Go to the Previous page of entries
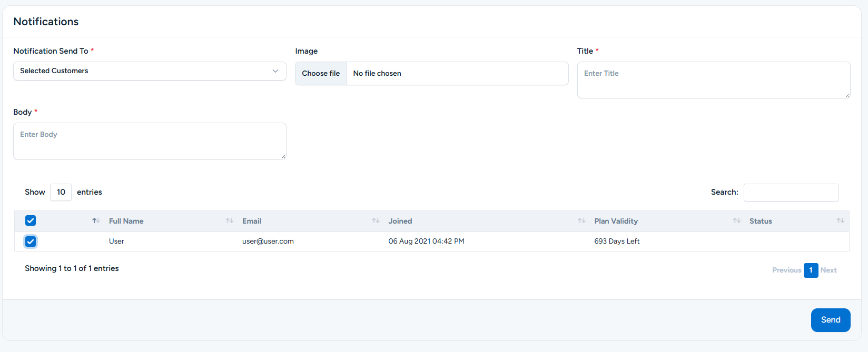The width and height of the screenshot is (868, 352). [x=786, y=270]
